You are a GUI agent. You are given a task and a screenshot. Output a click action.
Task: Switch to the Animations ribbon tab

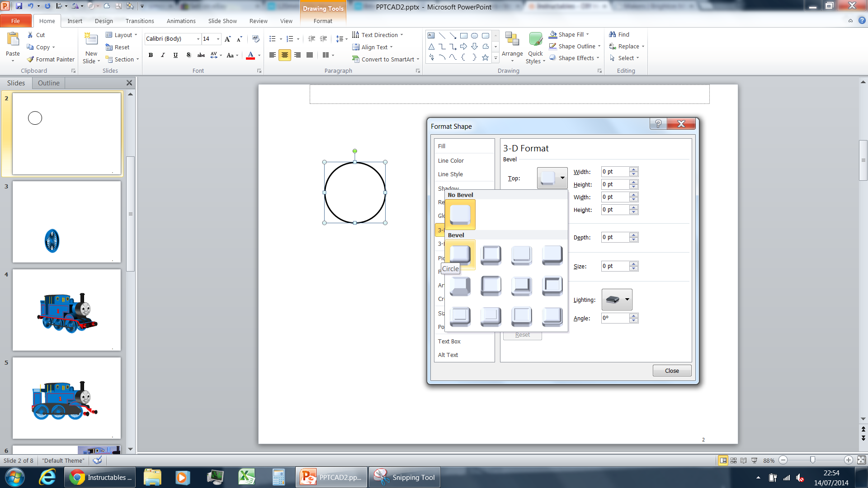181,21
